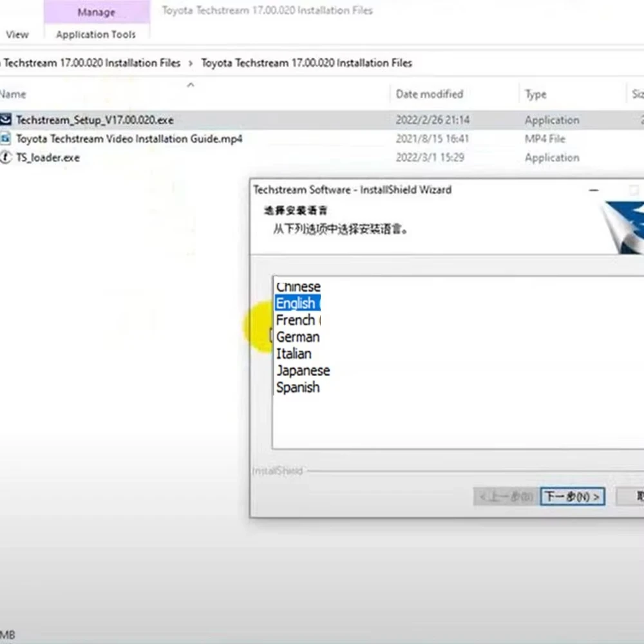644x644 pixels.
Task: Switch to the View ribbon tab
Action: tap(17, 35)
